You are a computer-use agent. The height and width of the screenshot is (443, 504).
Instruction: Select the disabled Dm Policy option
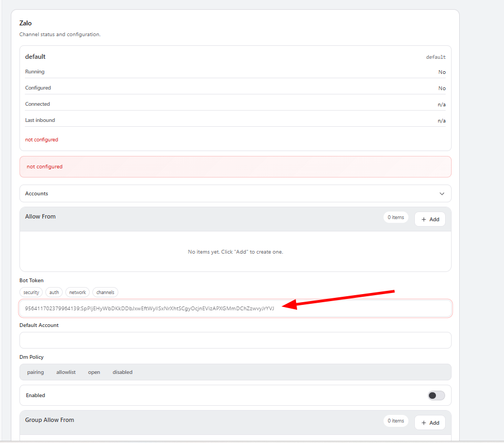123,372
